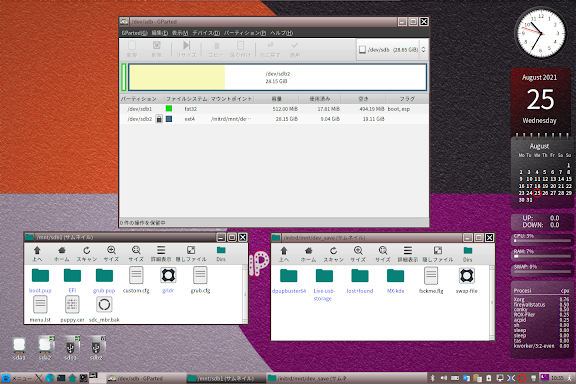The image size is (576, 384).
Task: Click the コピー copy icon in GParted toolbar
Action: click(x=216, y=46)
